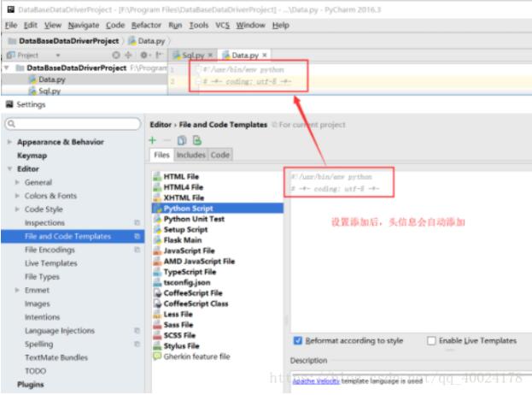Open the Apache Velocity link
The height and width of the screenshot is (395, 532).
coord(316,381)
